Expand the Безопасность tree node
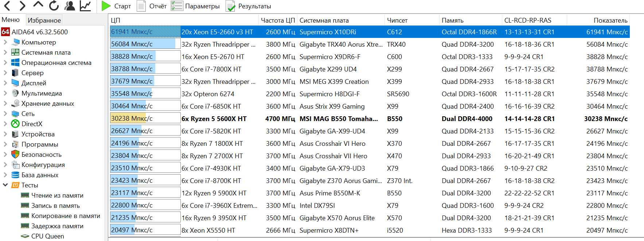The image size is (644, 241). point(5,155)
